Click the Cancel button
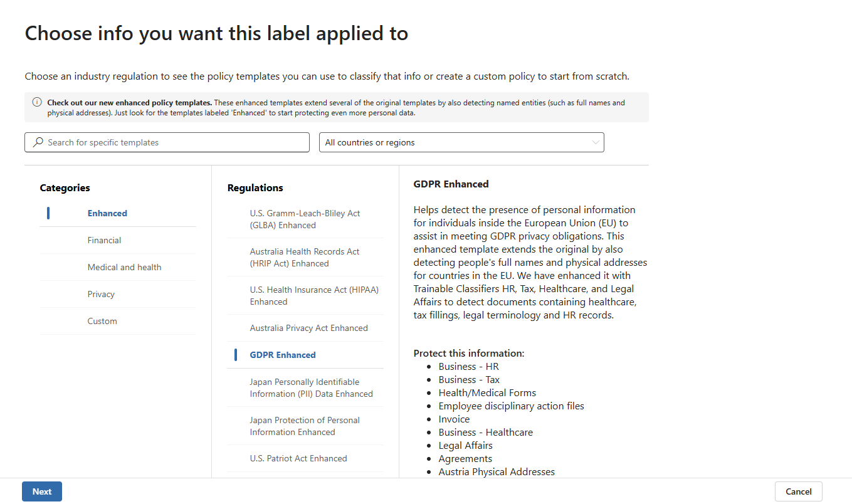The height and width of the screenshot is (504, 852). coord(798,491)
